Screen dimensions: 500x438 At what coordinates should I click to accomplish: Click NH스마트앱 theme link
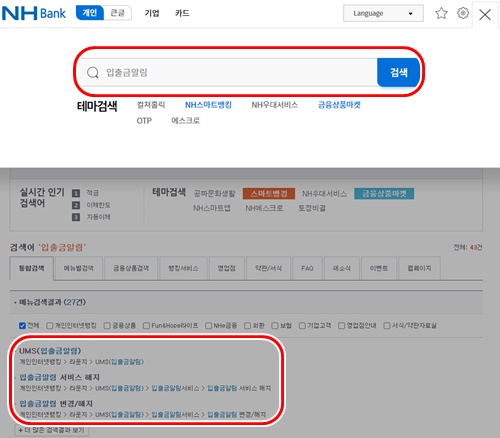[212, 208]
